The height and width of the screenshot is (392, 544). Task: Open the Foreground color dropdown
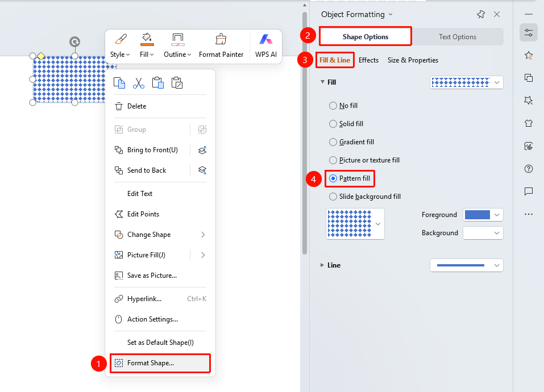483,215
